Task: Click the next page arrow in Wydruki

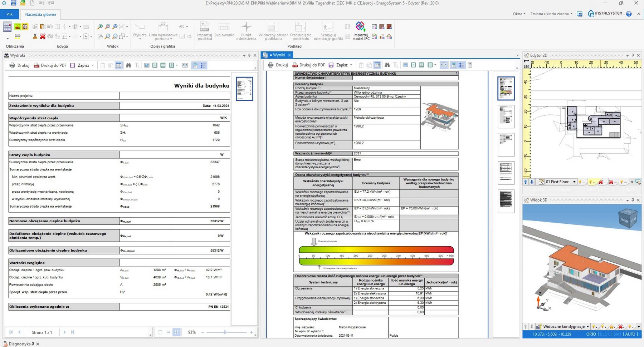Action: (x=64, y=332)
